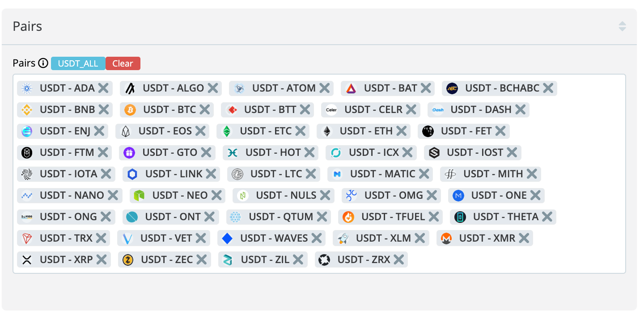Click the Zcash coin icon
The width and height of the screenshot is (644, 318).
point(128,260)
